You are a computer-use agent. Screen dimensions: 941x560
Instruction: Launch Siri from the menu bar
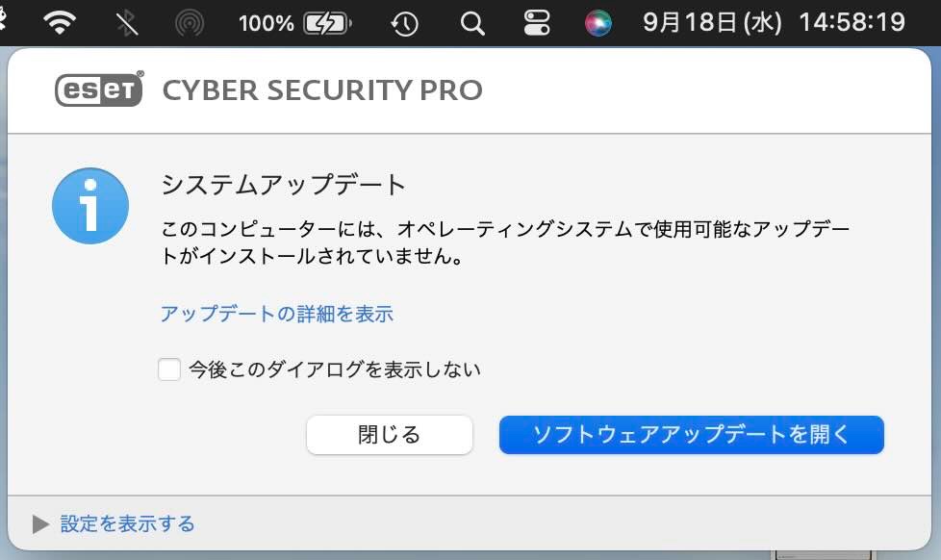point(598,22)
